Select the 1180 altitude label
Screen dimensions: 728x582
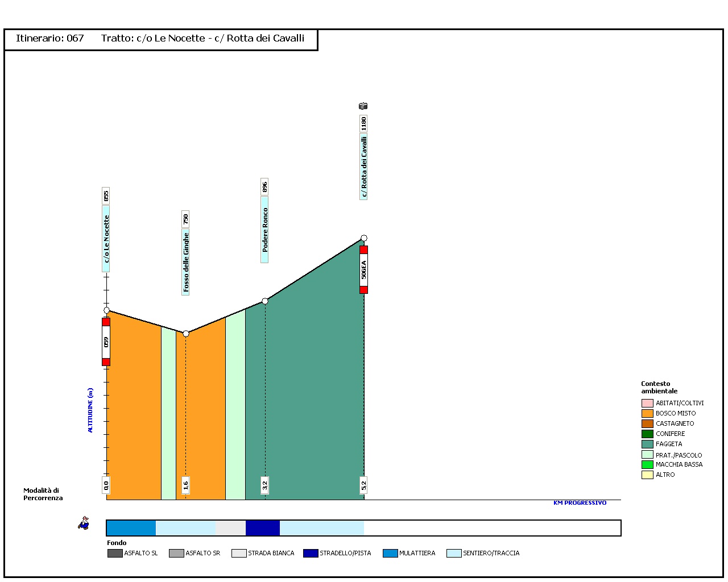[x=363, y=123]
